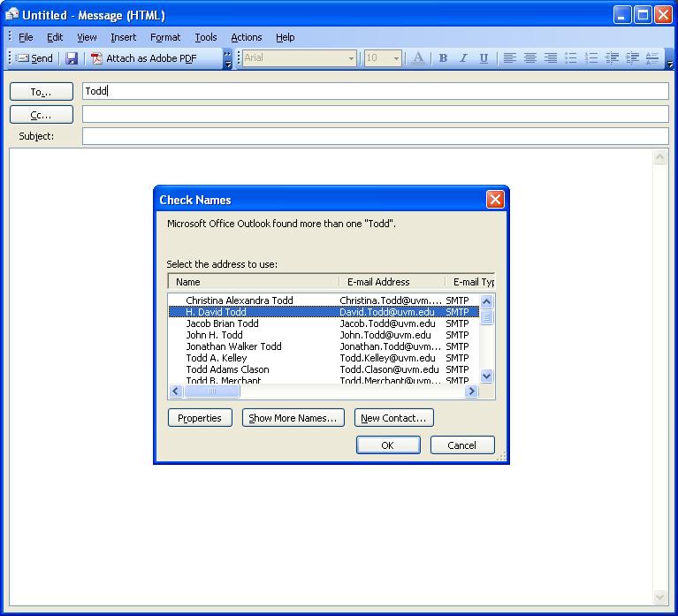
Task: Open the Help menu
Action: [286, 37]
